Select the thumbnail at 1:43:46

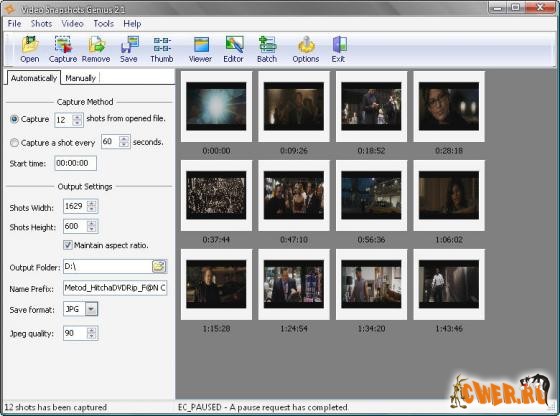click(449, 284)
